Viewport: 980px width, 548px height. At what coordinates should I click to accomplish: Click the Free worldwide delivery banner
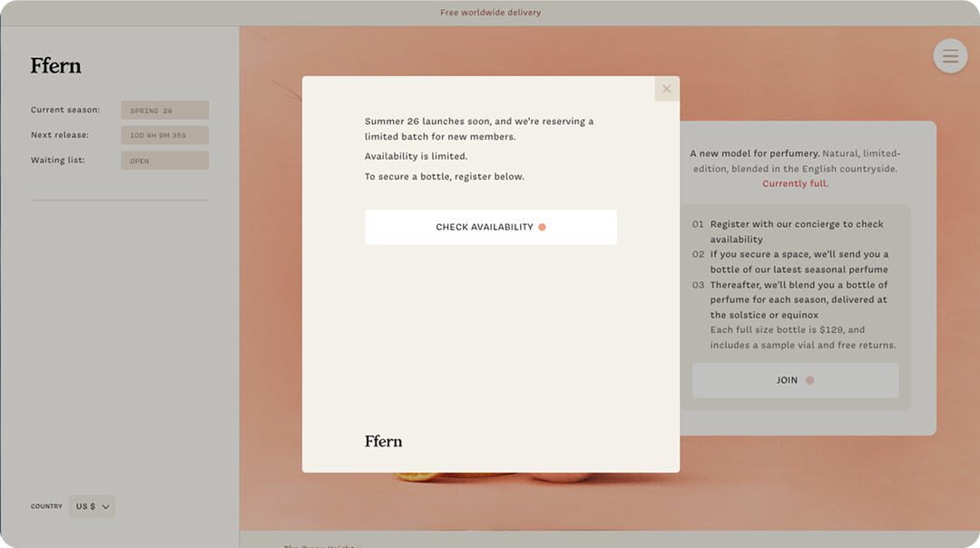(490, 13)
